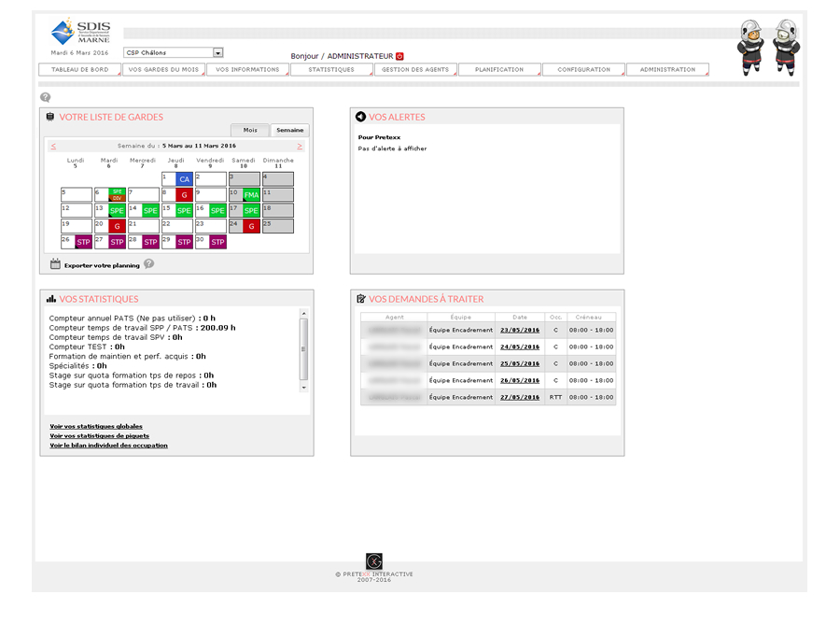The image size is (840, 637).
Task: Click Exporter votre planning link
Action: (102, 265)
